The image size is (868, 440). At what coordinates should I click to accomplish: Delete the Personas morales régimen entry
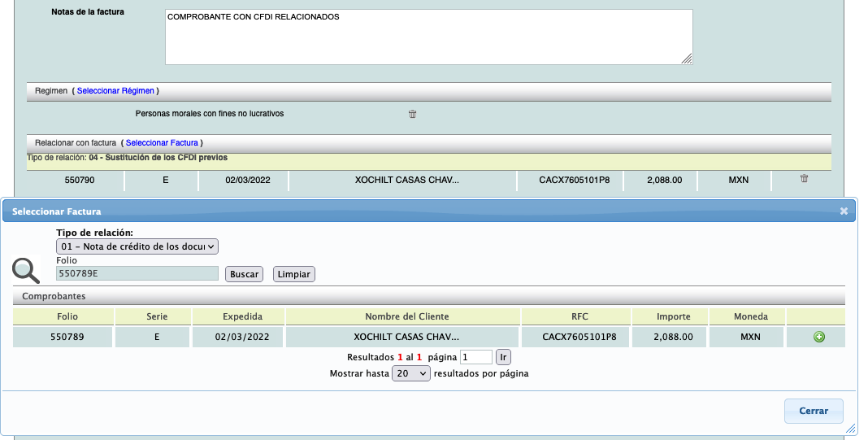pyautogui.click(x=412, y=114)
